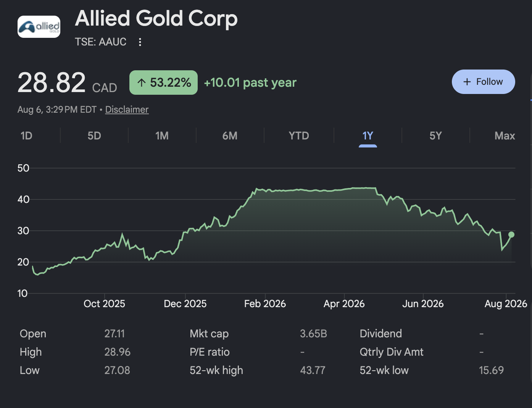Image resolution: width=532 pixels, height=408 pixels.
Task: Click the Allied Gold Corp title
Action: click(156, 19)
